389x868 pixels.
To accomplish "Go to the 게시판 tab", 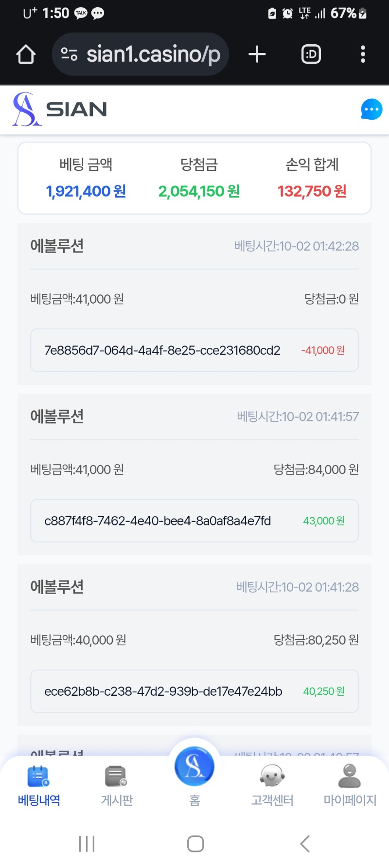I will 117,786.
